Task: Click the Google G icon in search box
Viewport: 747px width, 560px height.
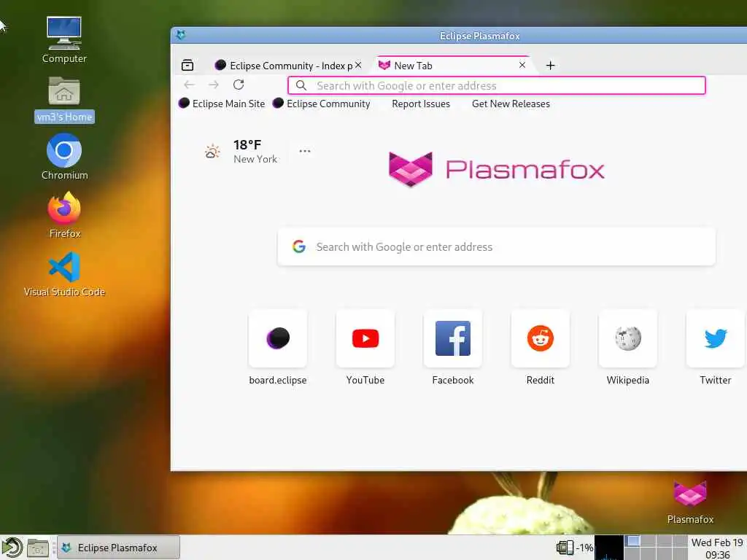Action: pyautogui.click(x=298, y=246)
